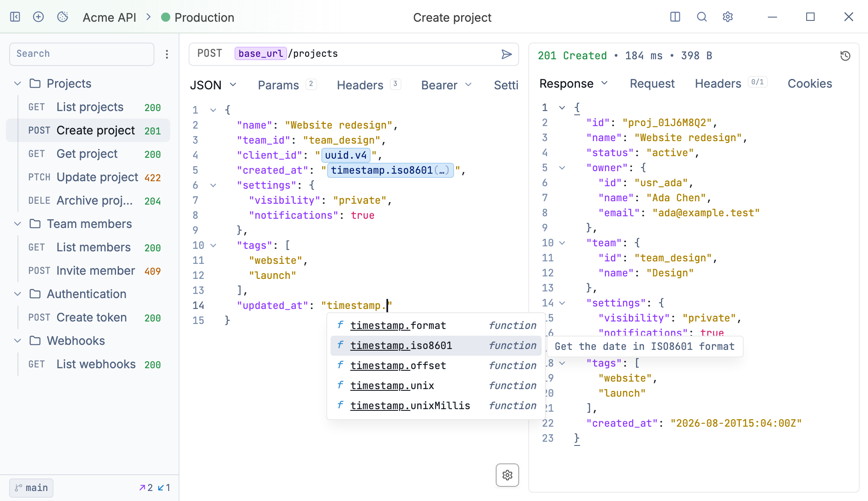Collapse the Webhooks folder chevron
868x501 pixels.
click(18, 341)
